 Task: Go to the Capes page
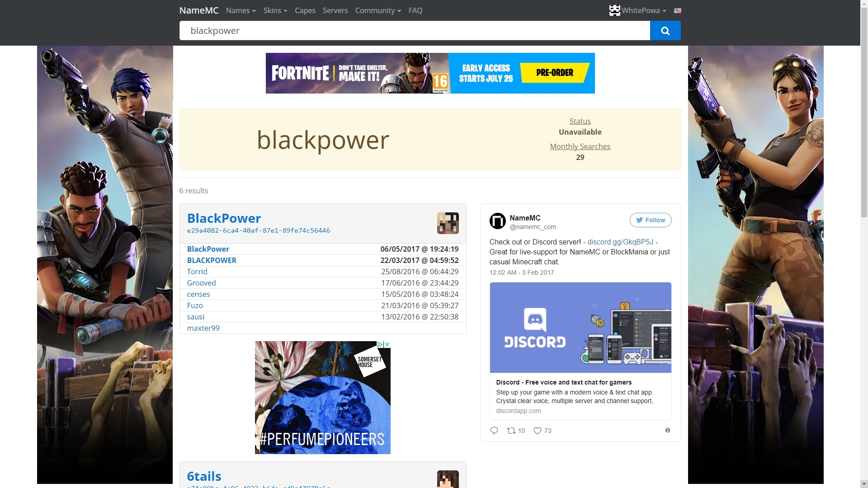coord(305,10)
